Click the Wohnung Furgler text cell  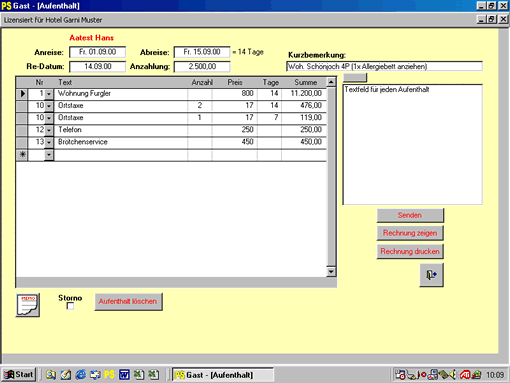point(121,94)
